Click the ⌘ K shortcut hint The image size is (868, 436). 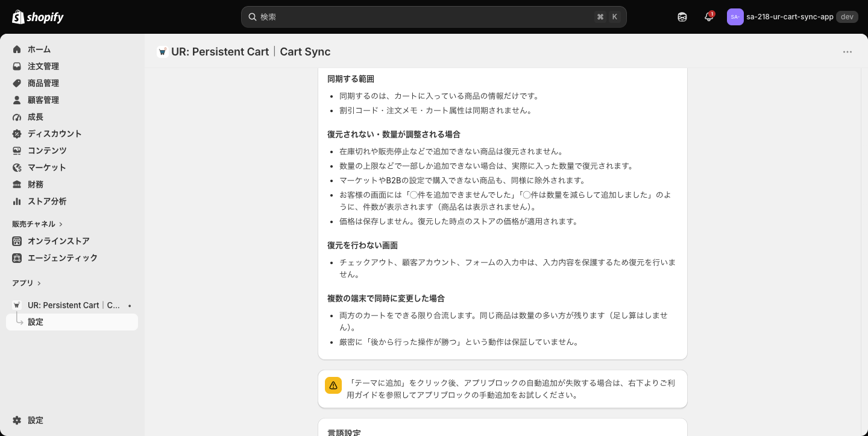pos(608,17)
